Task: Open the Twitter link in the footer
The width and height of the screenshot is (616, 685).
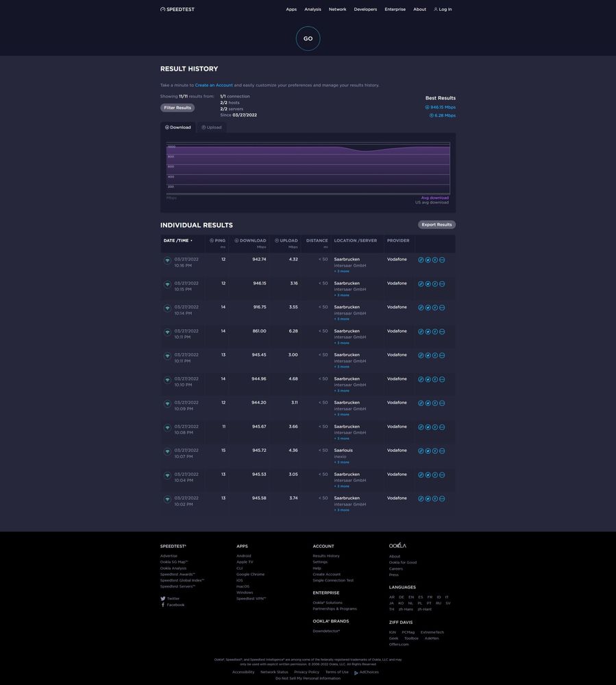Action: 170,599
